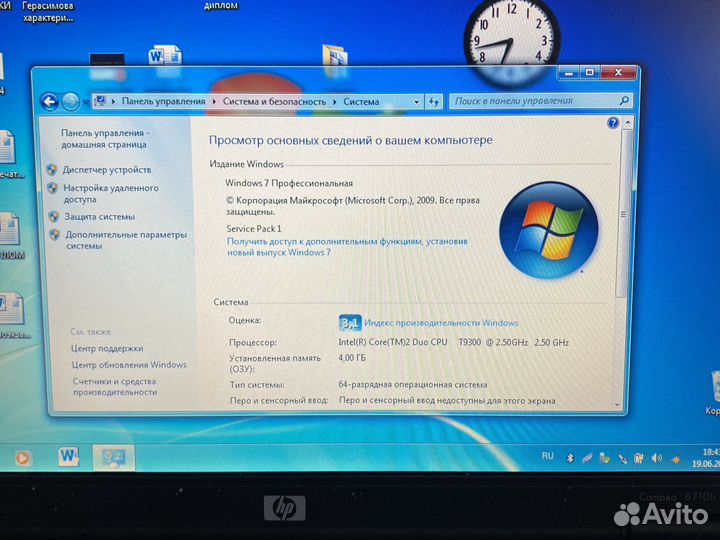Viewport: 720px width, 540px height.
Task: Click the scrollbar down arrow in System window
Action: point(618,405)
